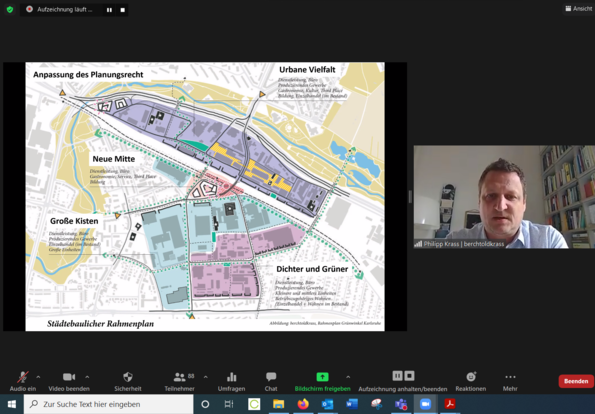The image size is (595, 414).
Task: Turn off camera with Video beenden
Action: [x=69, y=381]
